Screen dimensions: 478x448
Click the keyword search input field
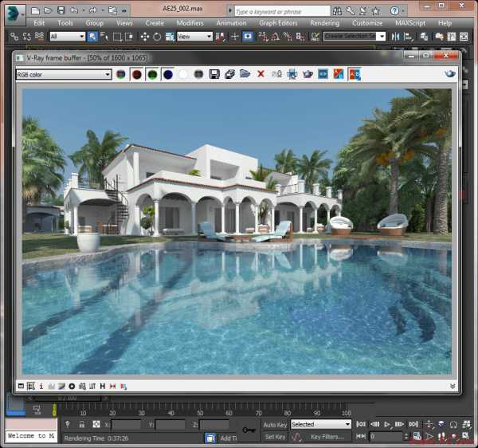click(282, 12)
